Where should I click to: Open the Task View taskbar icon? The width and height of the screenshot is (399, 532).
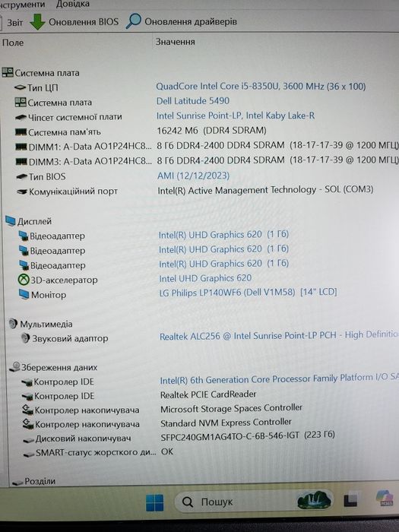[x=350, y=501]
